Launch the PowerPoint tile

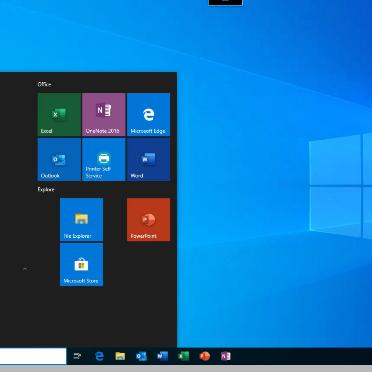tap(148, 219)
